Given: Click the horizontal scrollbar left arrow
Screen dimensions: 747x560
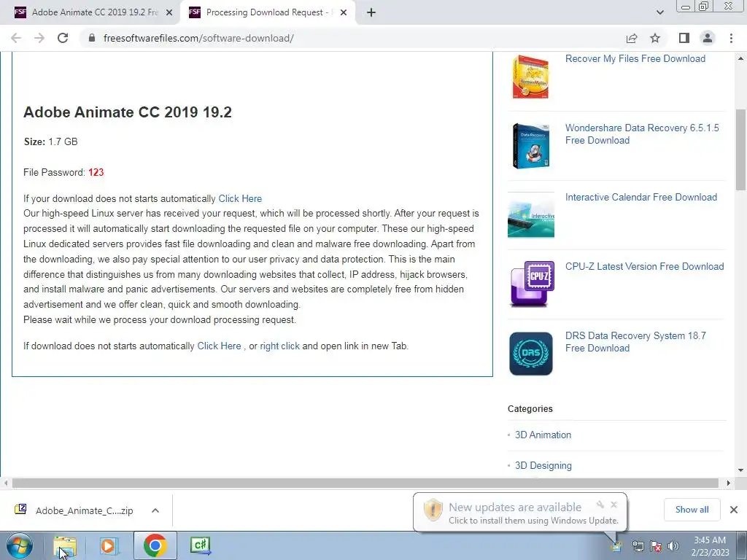Looking at the screenshot, I should (x=5, y=483).
